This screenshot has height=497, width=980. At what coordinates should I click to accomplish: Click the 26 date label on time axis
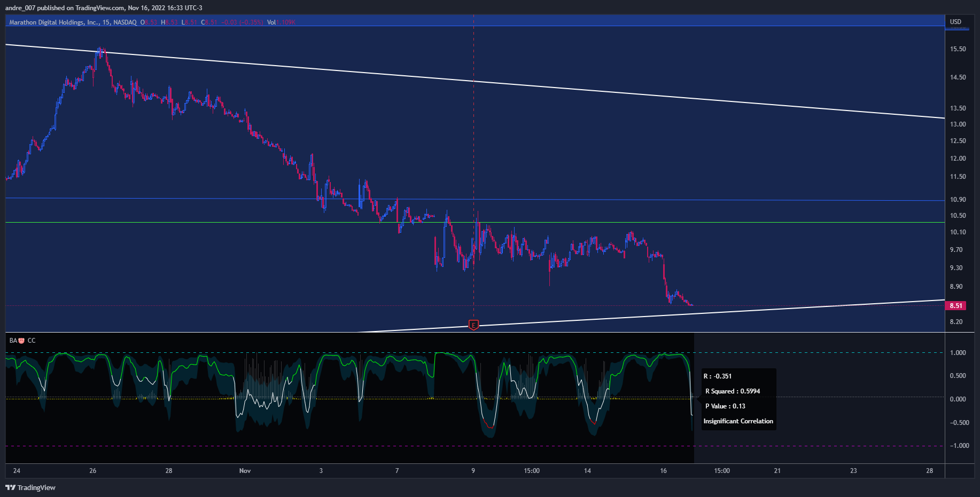click(x=93, y=471)
